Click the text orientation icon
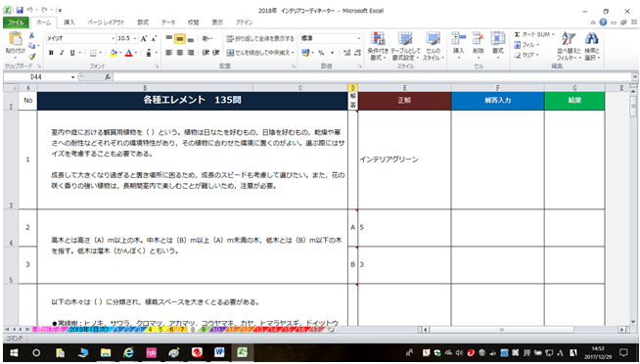 (x=206, y=39)
